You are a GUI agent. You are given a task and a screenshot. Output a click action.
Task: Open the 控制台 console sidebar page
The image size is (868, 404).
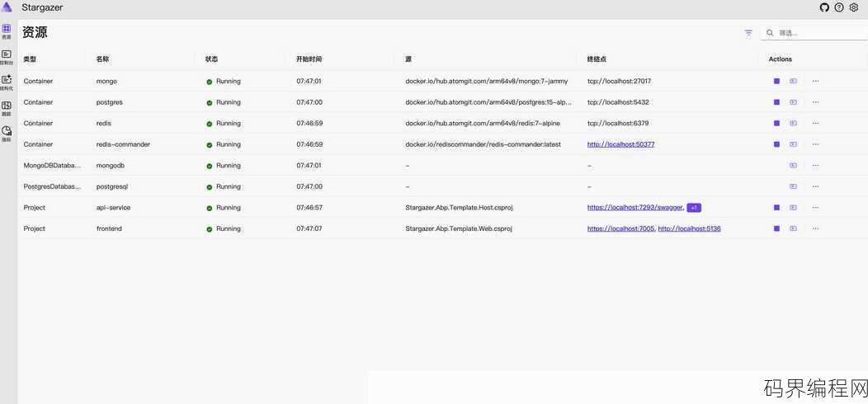point(7,57)
